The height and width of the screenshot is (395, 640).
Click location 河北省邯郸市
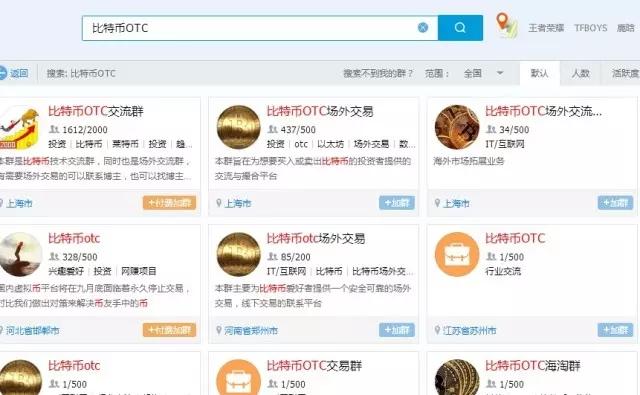pyautogui.click(x=33, y=331)
